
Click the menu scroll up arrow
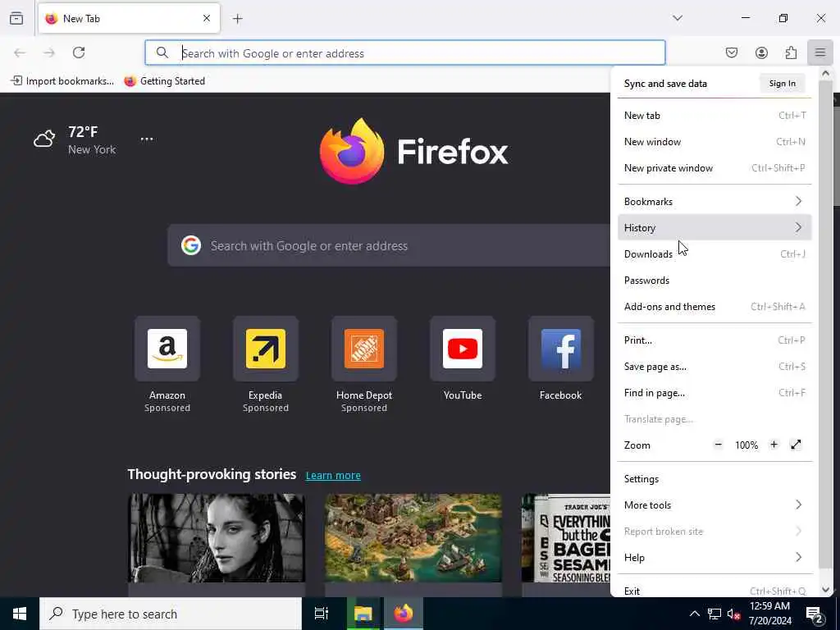[825, 73]
